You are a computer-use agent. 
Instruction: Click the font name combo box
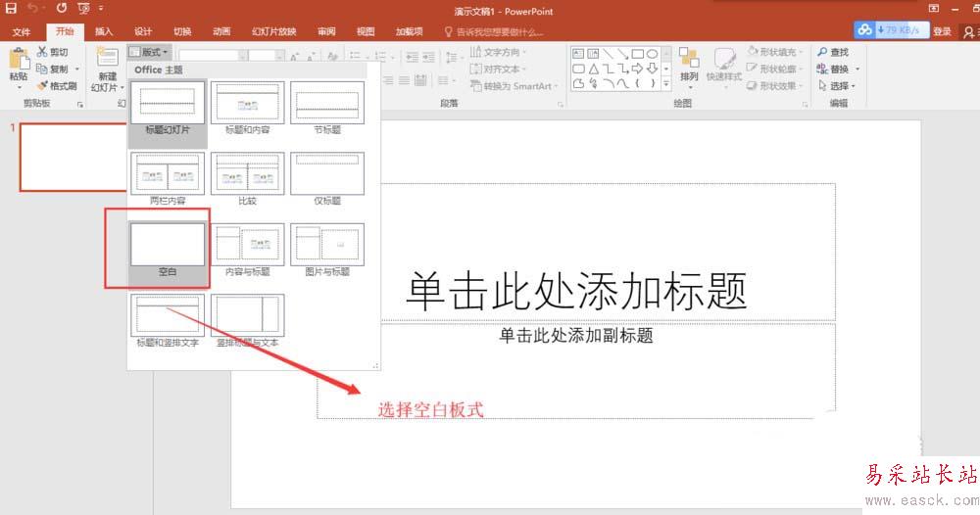[213, 56]
